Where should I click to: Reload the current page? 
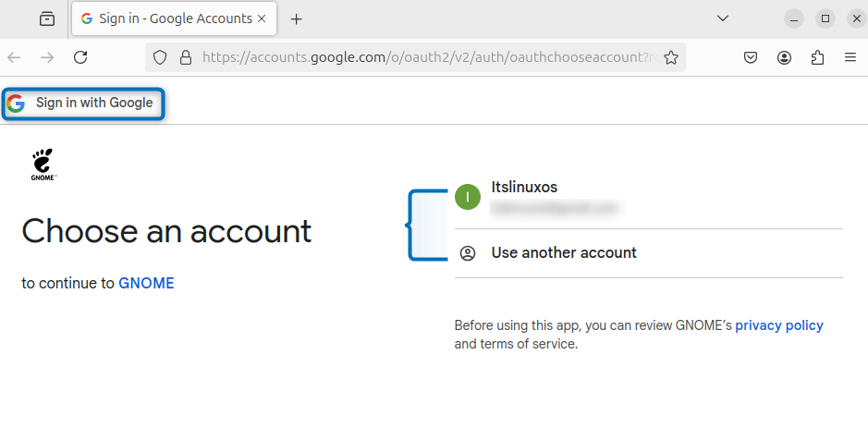pyautogui.click(x=80, y=57)
